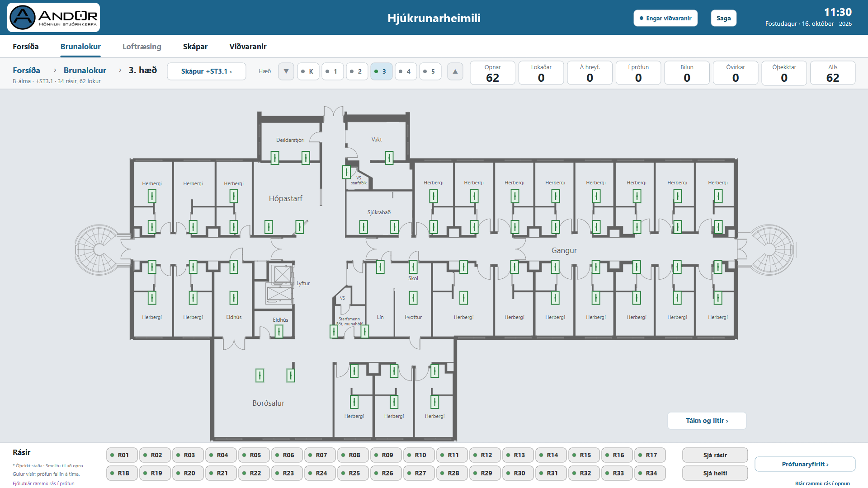The image size is (868, 488).
Task: Select floor 1
Action: pyautogui.click(x=333, y=71)
